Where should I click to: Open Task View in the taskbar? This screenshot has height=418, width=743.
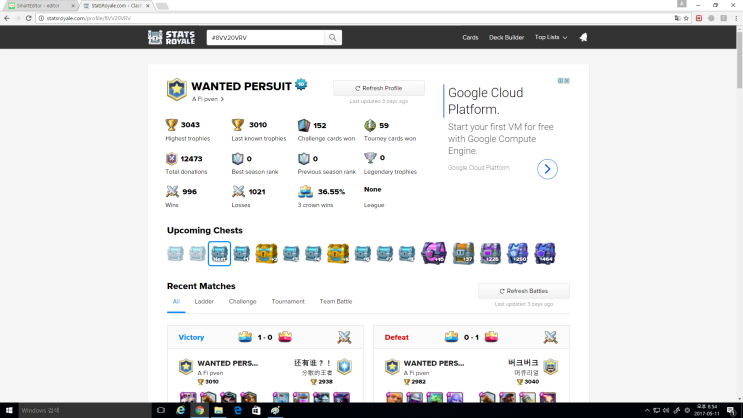coord(161,410)
